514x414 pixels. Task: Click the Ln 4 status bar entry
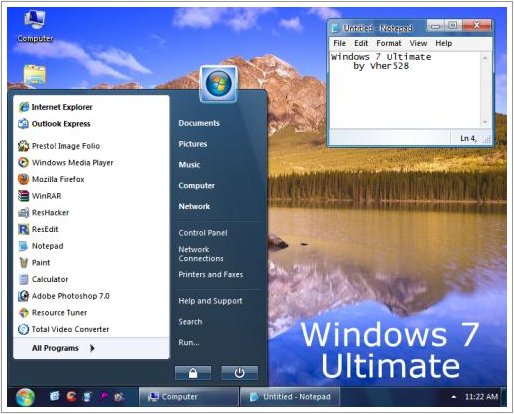(x=468, y=138)
